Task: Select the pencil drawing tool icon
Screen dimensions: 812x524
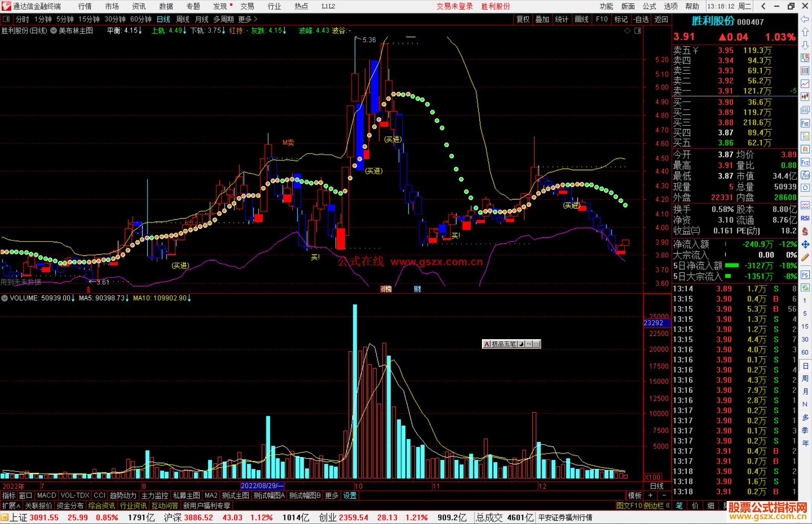Action: [805, 257]
